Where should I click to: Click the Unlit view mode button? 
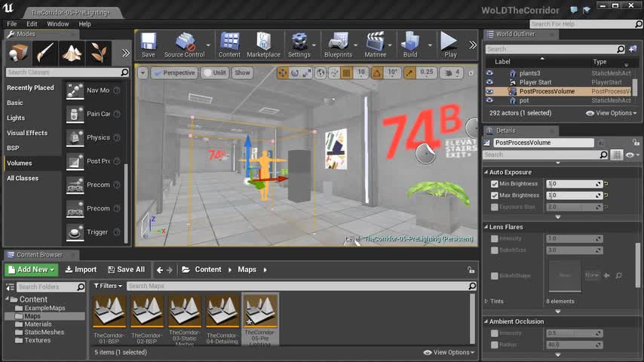tap(215, 73)
